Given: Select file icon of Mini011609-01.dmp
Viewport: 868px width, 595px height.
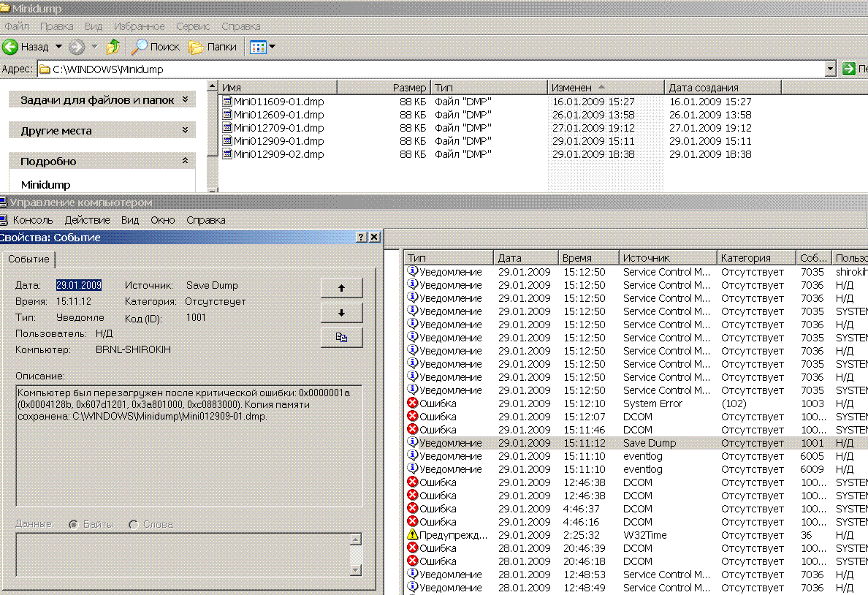Looking at the screenshot, I should [227, 102].
